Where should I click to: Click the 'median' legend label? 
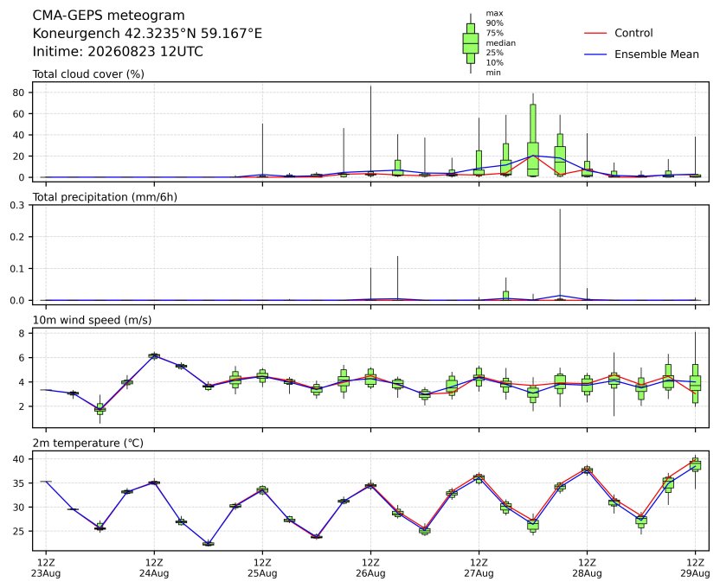pos(500,43)
